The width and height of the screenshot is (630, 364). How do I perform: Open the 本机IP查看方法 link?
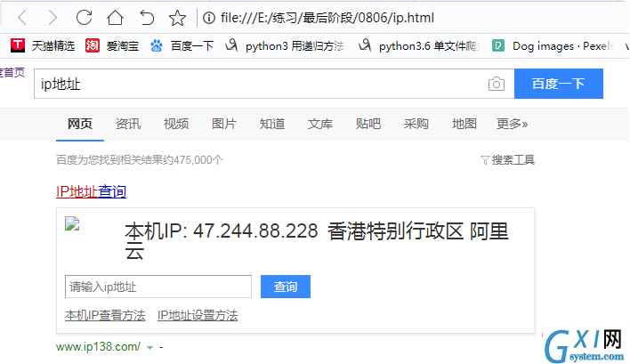pos(105,315)
